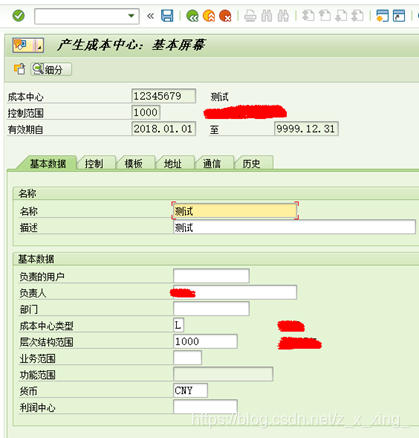Go to Next Page icon
The image size is (419, 438).
(341, 16)
